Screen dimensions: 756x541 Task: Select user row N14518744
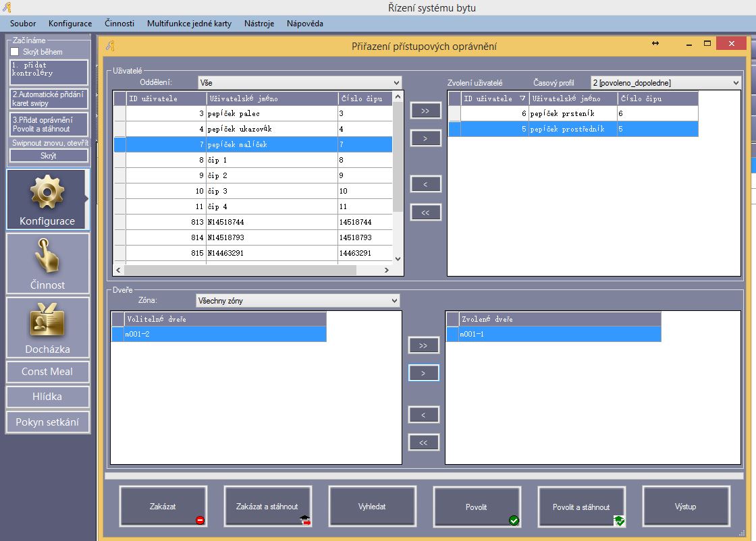[x=253, y=222]
